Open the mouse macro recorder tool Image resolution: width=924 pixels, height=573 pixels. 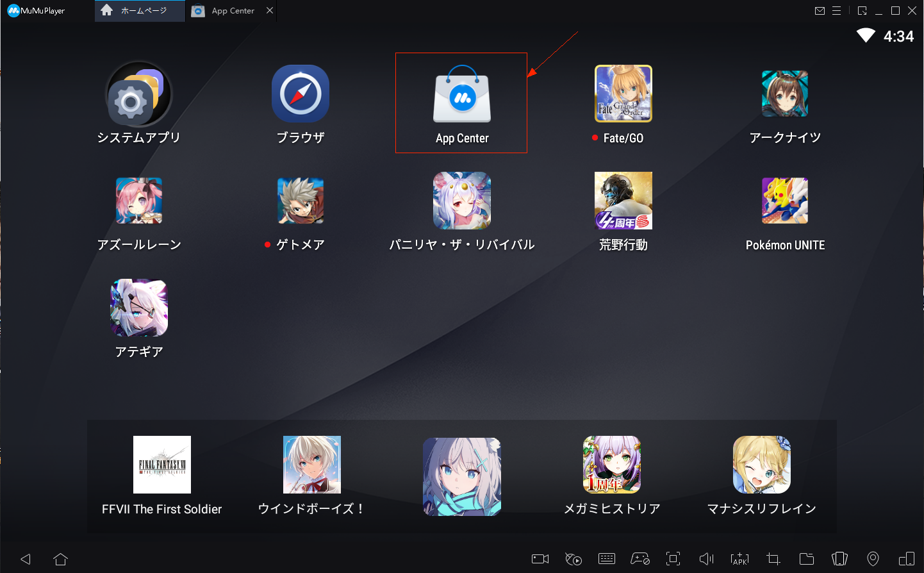[573, 559]
